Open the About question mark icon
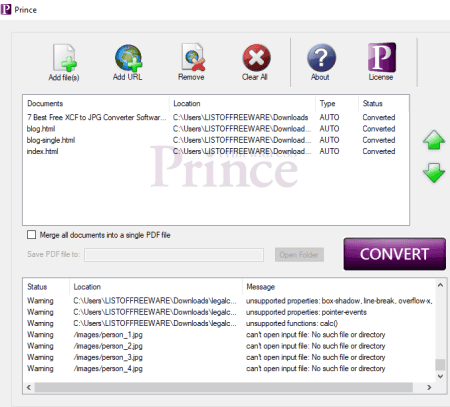Image resolution: width=450 pixels, height=407 pixels. [x=321, y=58]
